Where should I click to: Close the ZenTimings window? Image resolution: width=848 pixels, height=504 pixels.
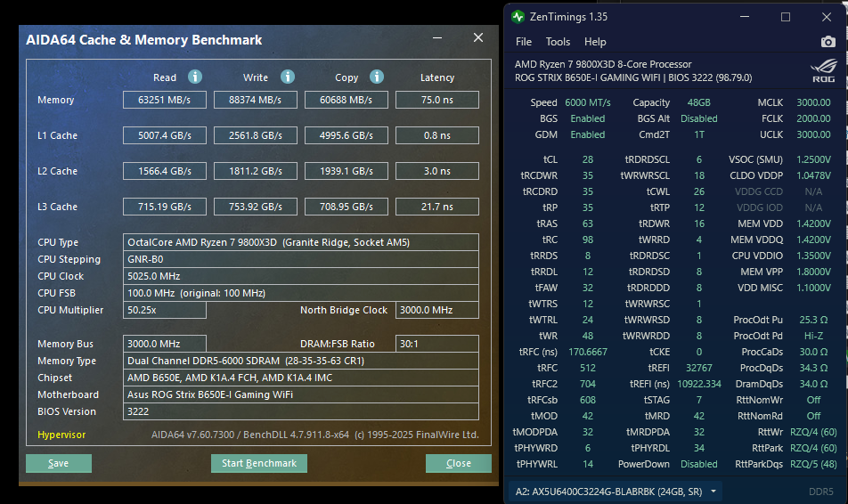827,17
